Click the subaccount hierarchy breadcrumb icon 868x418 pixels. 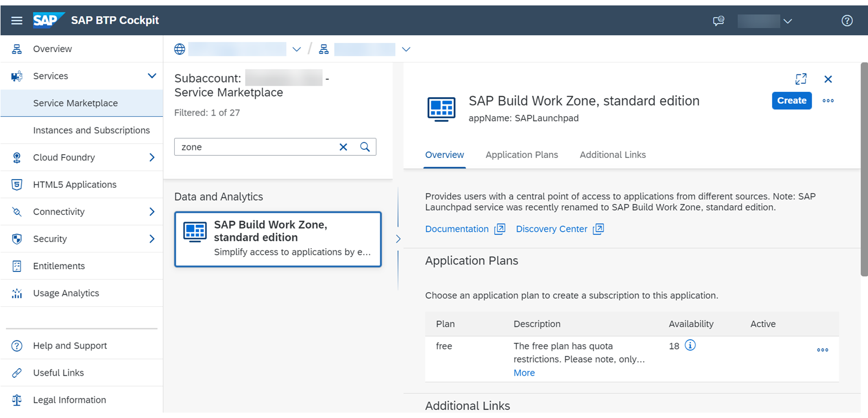(324, 49)
